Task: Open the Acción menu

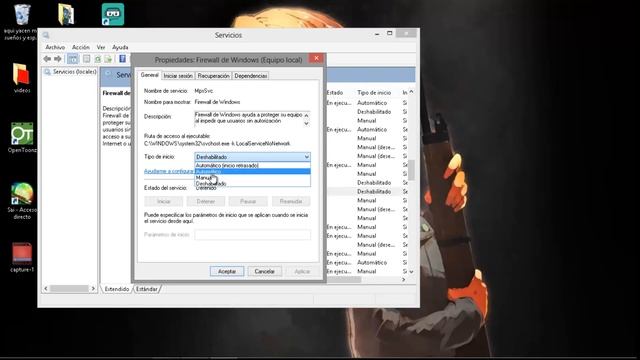Action: (81, 47)
